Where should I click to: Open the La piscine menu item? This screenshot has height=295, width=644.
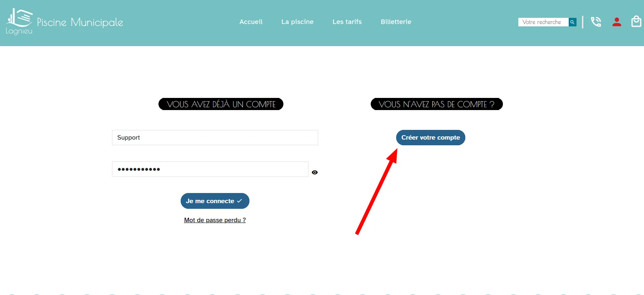pos(298,22)
